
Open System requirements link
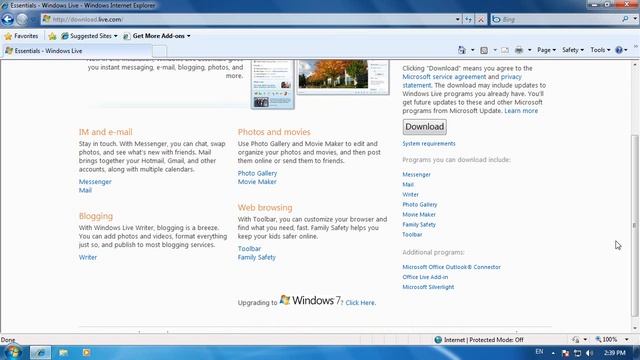click(429, 144)
